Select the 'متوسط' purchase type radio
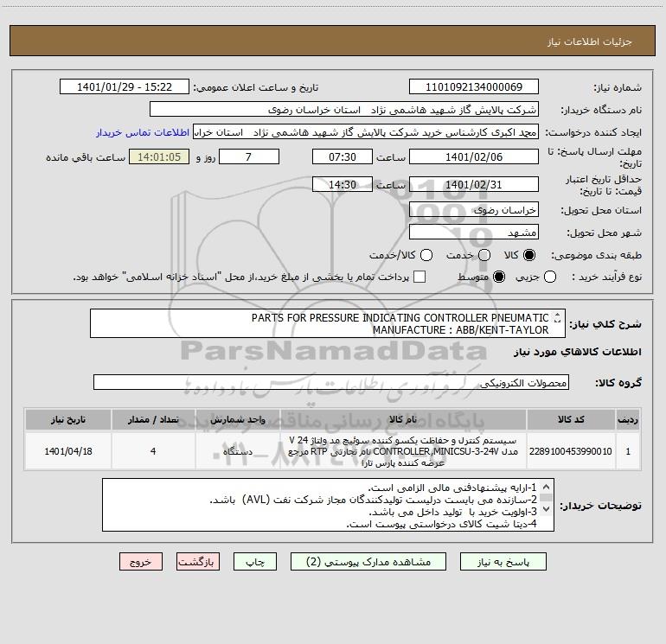This screenshot has width=666, height=644. tap(499, 277)
